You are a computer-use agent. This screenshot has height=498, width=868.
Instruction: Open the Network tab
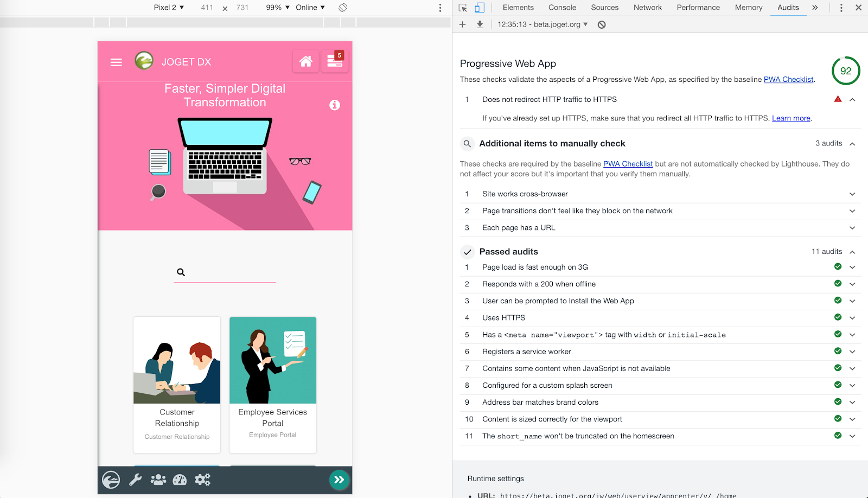click(x=648, y=8)
